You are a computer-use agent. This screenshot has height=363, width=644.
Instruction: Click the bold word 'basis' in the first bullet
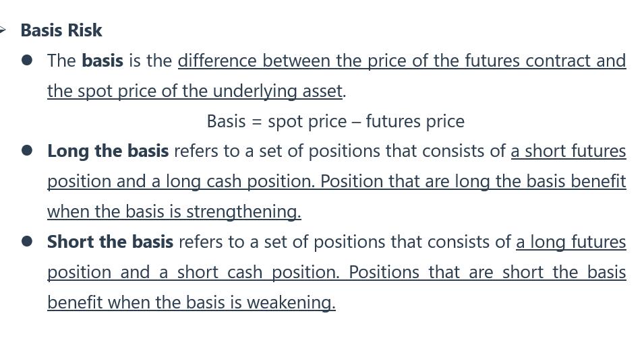coord(103,61)
